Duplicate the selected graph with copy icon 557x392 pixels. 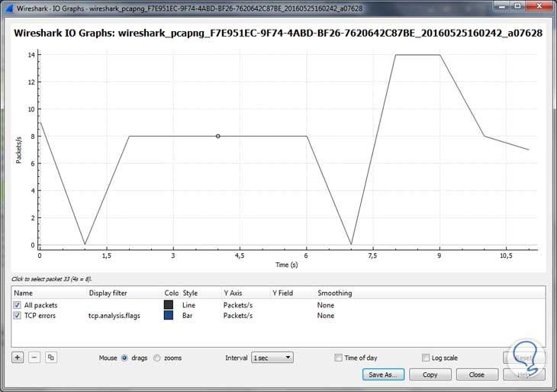click(x=51, y=357)
